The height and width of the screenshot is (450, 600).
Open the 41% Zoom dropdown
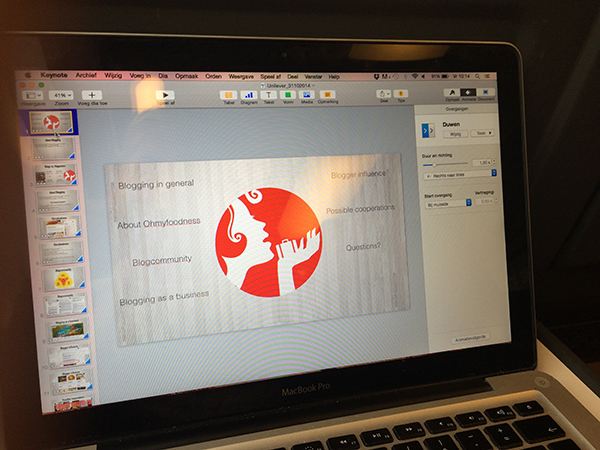62,95
